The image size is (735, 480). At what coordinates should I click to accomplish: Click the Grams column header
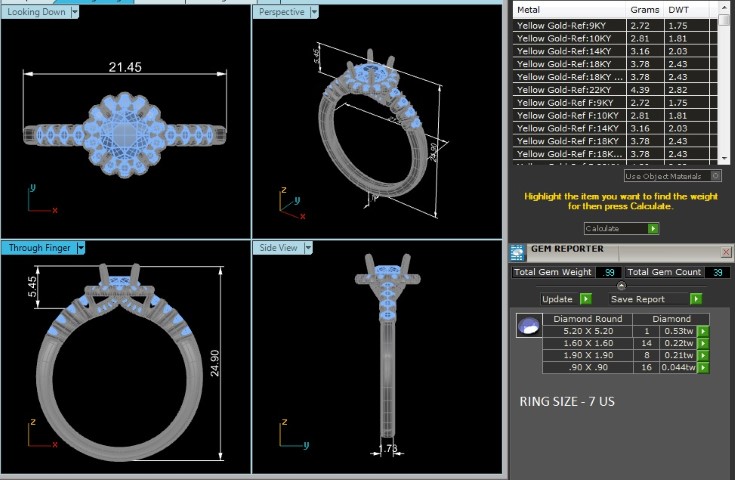point(645,9)
